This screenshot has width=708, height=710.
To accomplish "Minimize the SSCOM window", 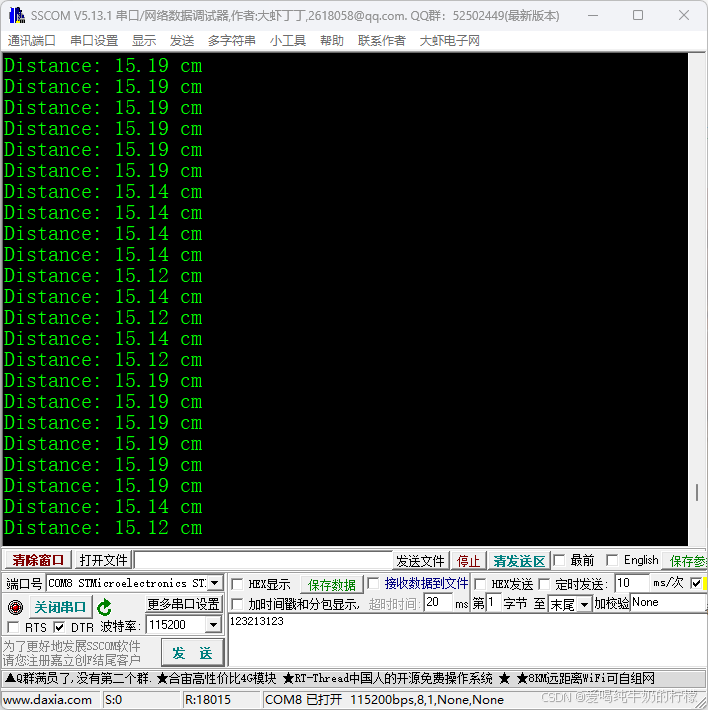I will point(593,15).
